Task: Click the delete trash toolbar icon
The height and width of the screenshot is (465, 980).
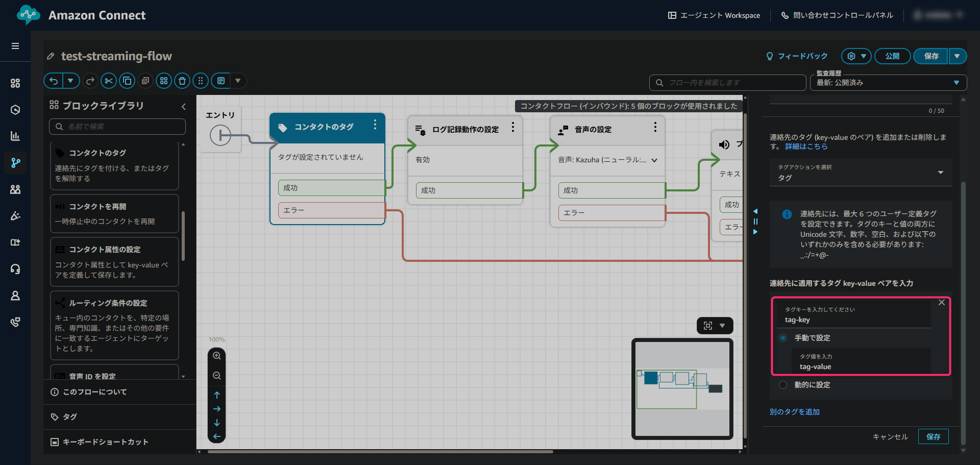Action: click(182, 81)
